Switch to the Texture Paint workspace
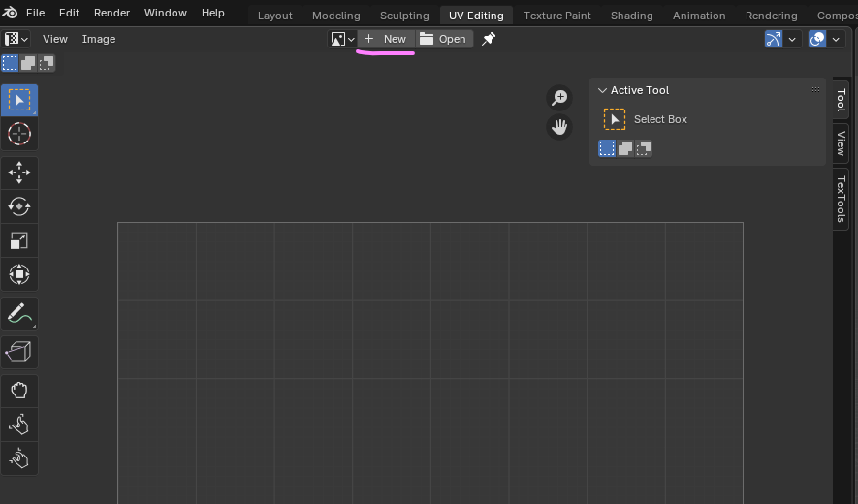Image resolution: width=858 pixels, height=504 pixels. (557, 16)
